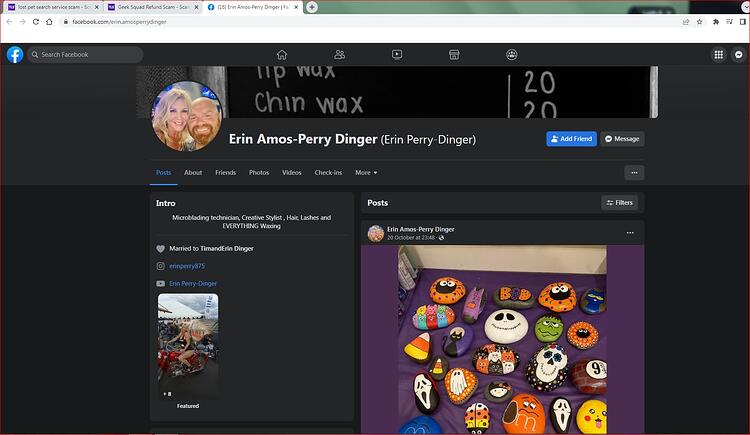This screenshot has height=435, width=750.
Task: Open the nine-dot menu grid icon
Action: [x=718, y=55]
